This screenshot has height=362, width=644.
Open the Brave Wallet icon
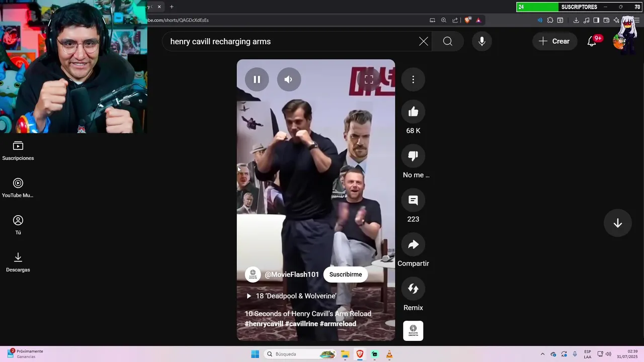[606, 20]
